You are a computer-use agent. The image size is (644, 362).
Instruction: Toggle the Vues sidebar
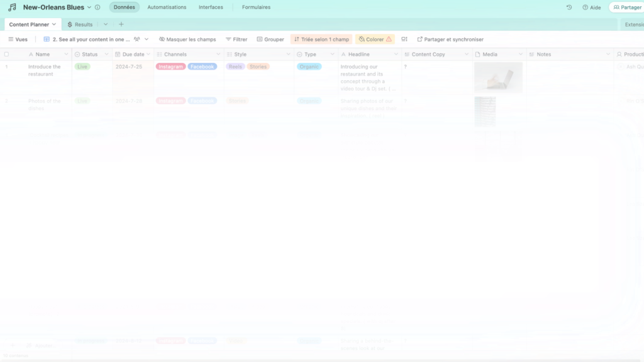coord(18,39)
